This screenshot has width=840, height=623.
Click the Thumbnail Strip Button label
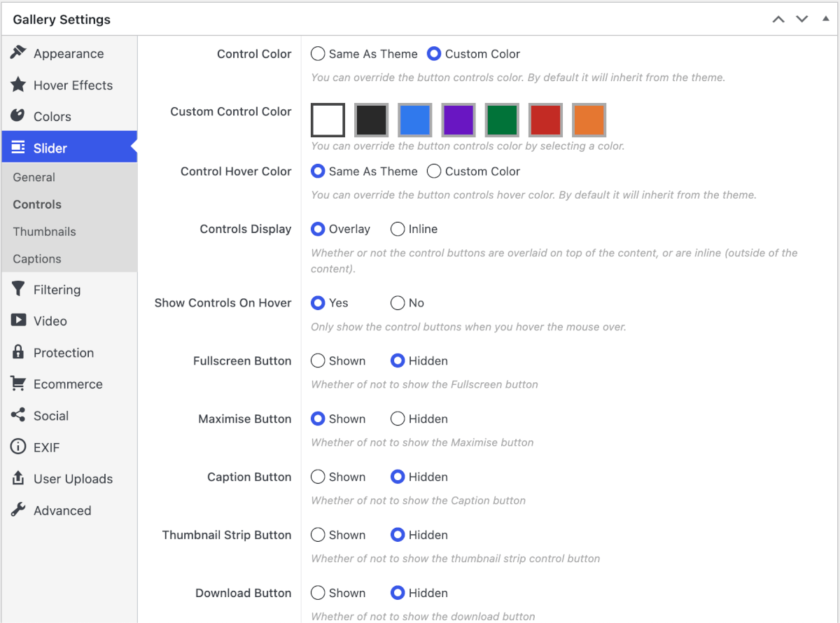point(227,535)
